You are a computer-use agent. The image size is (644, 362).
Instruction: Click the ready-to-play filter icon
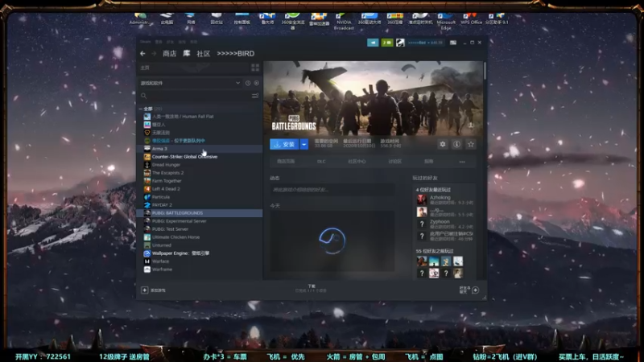point(256,83)
